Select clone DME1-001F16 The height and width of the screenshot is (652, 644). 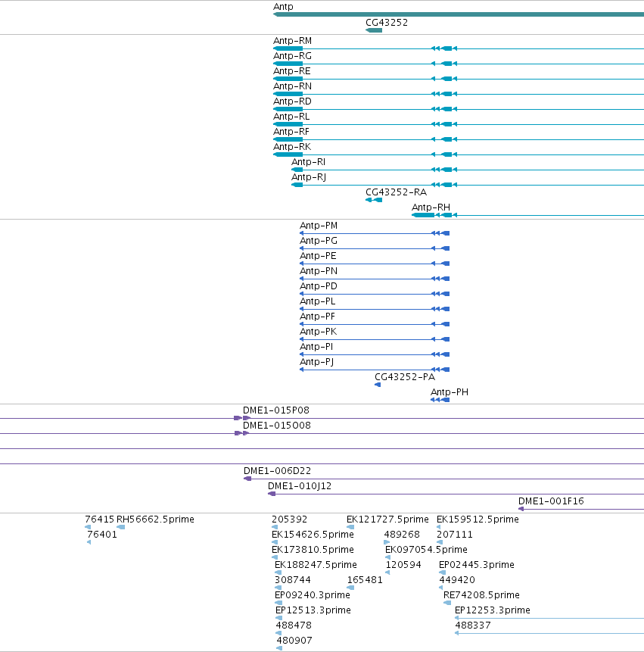551,501
